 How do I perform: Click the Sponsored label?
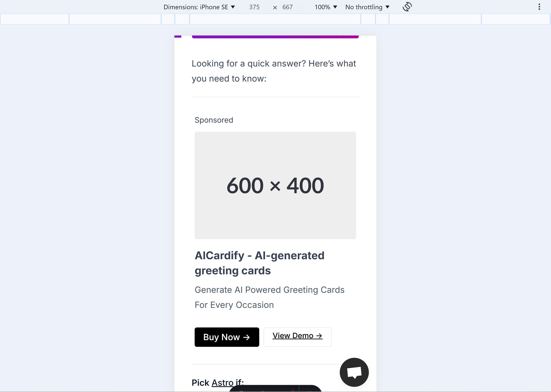pos(214,120)
